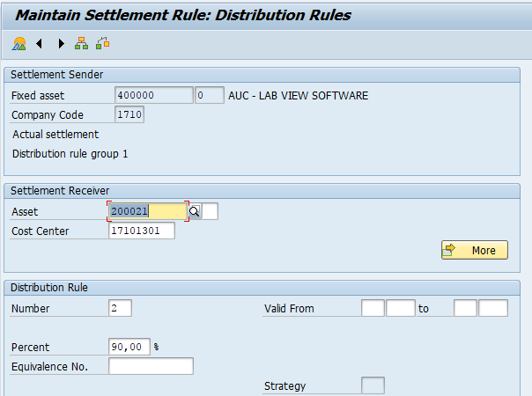Click the Asset number input field

(x=147, y=211)
